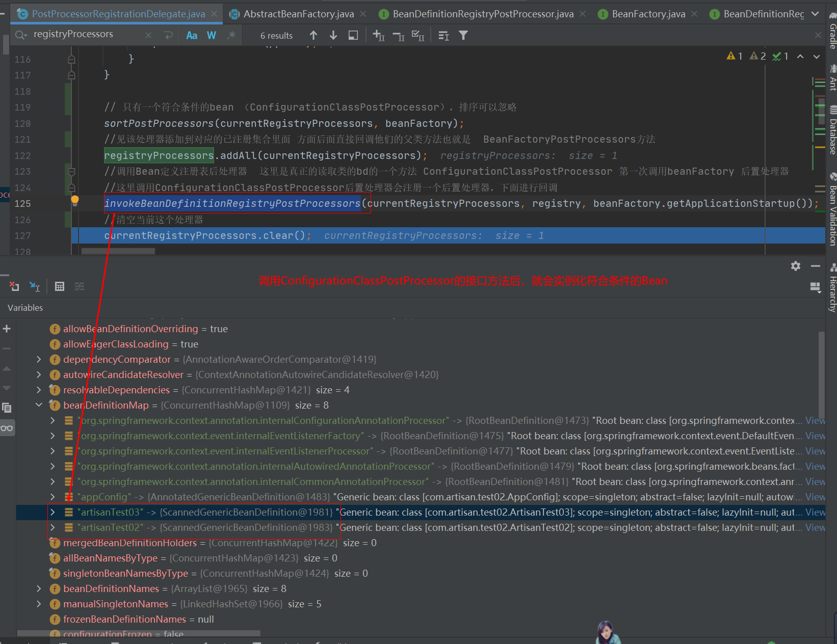
Task: Toggle Words-only search option
Action: click(x=212, y=35)
